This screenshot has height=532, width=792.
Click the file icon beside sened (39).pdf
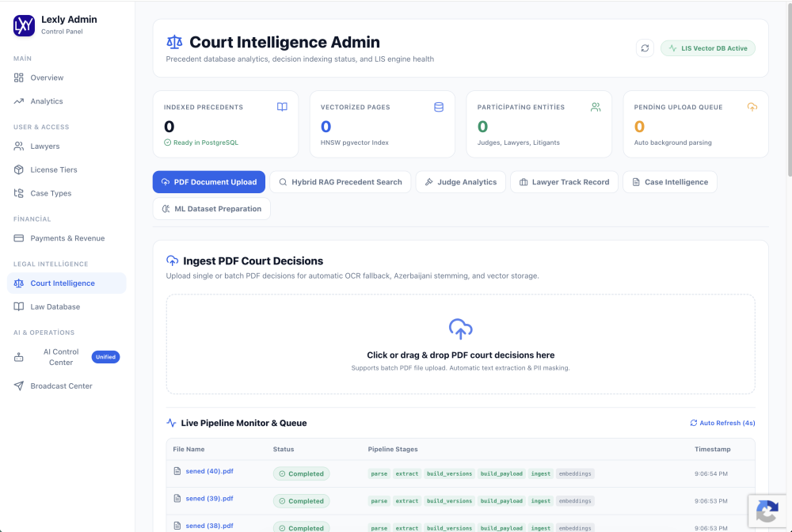point(177,499)
